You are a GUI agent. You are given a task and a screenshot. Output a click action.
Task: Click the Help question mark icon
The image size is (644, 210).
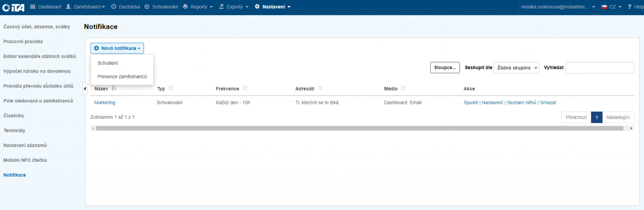629,7
